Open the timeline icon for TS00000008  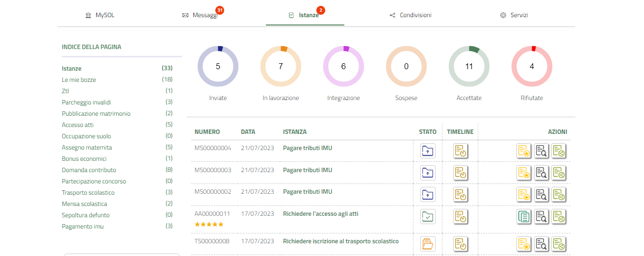pos(460,244)
